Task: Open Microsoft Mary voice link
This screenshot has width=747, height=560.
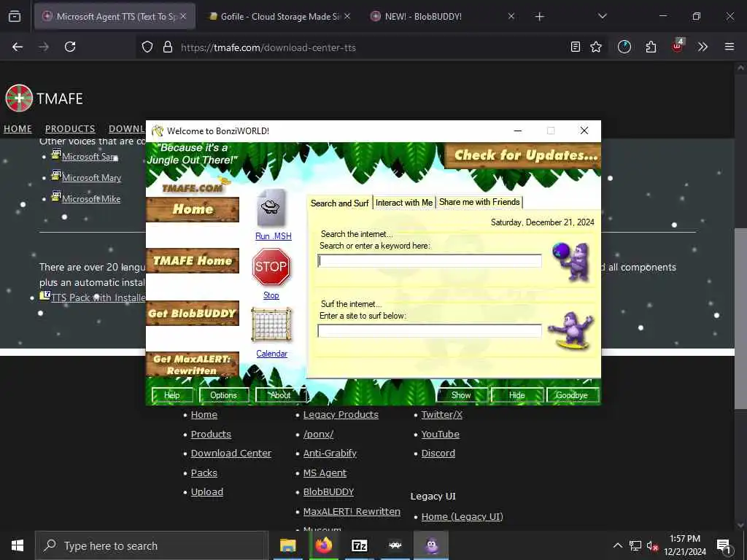Action: (91, 178)
